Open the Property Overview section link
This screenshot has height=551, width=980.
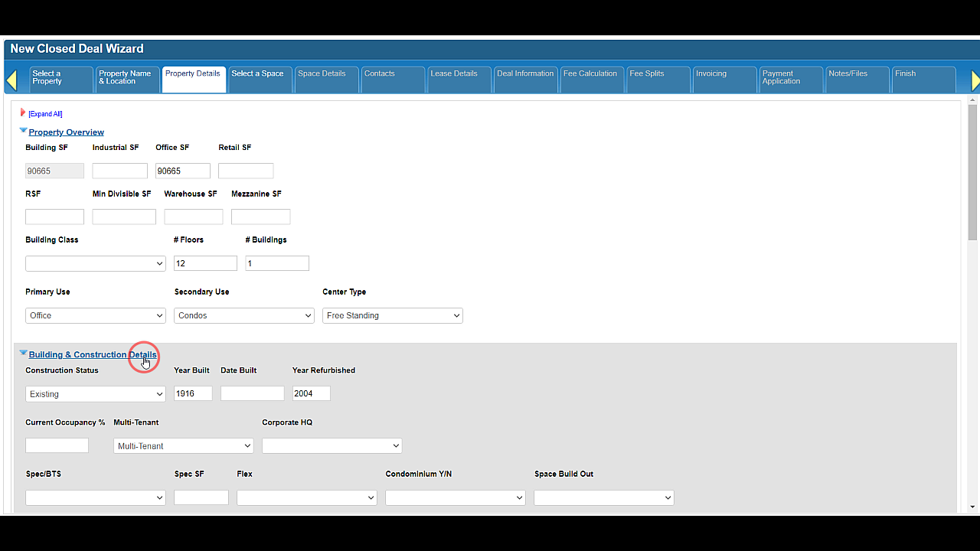click(66, 132)
